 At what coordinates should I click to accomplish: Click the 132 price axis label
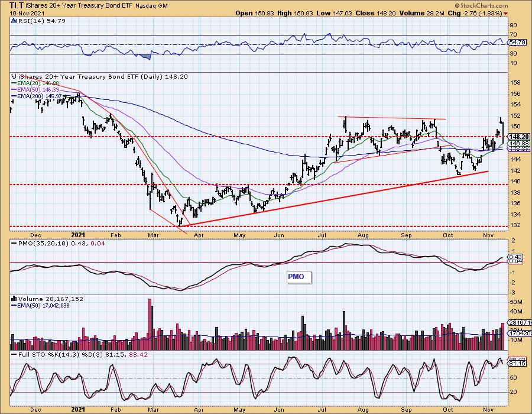pos(515,225)
